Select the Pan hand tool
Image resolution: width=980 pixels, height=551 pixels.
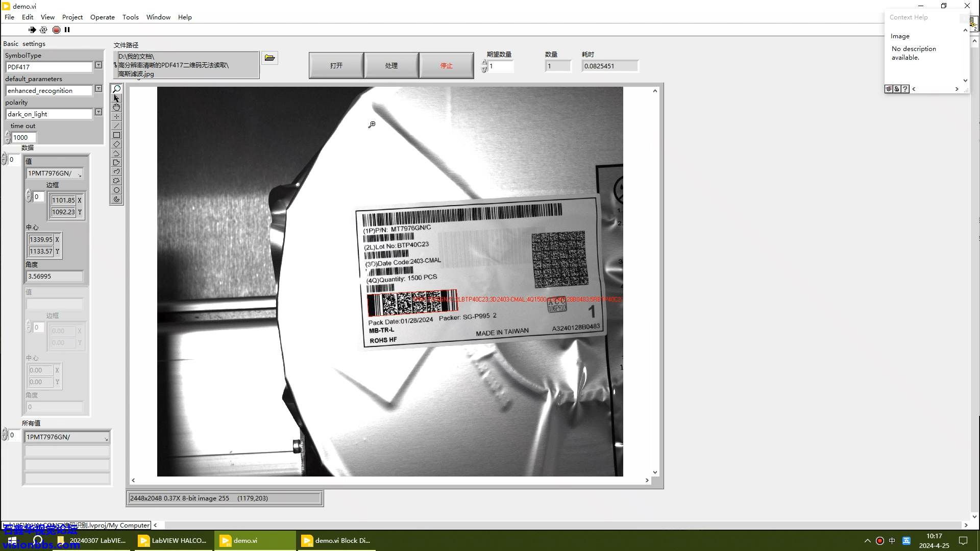116,108
